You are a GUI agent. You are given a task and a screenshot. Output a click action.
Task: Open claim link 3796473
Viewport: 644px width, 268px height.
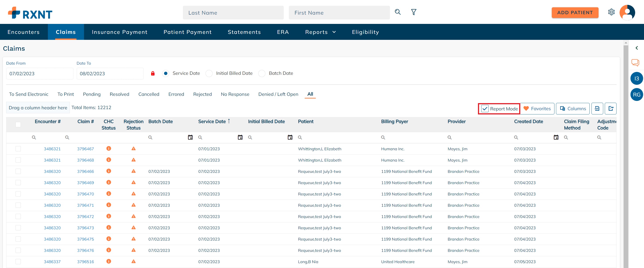[x=85, y=228]
